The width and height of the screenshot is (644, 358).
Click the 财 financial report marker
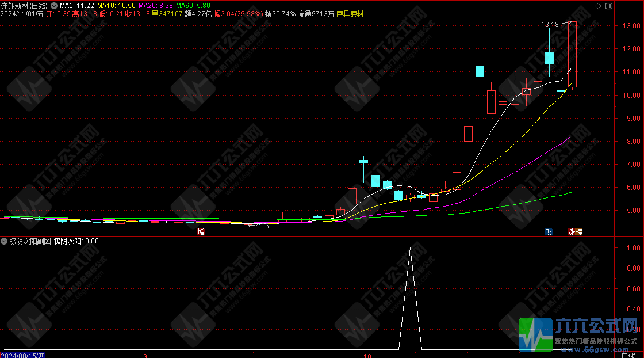pyautogui.click(x=549, y=232)
